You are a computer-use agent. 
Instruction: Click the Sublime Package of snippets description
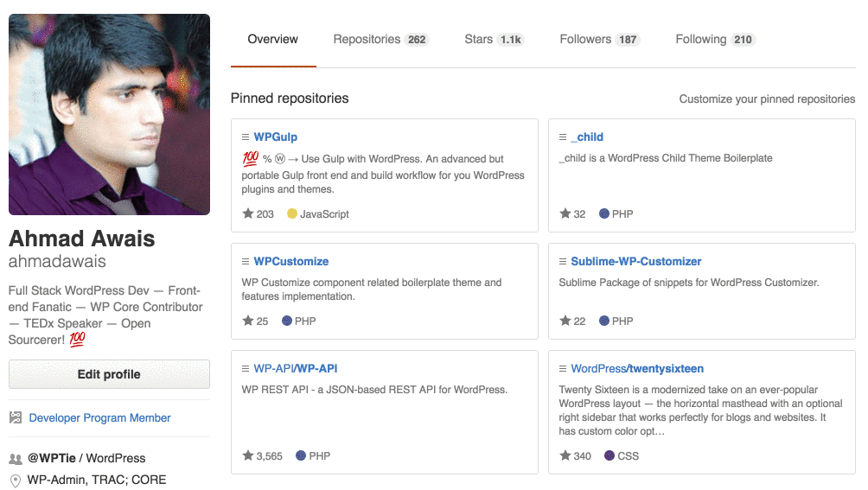(689, 283)
